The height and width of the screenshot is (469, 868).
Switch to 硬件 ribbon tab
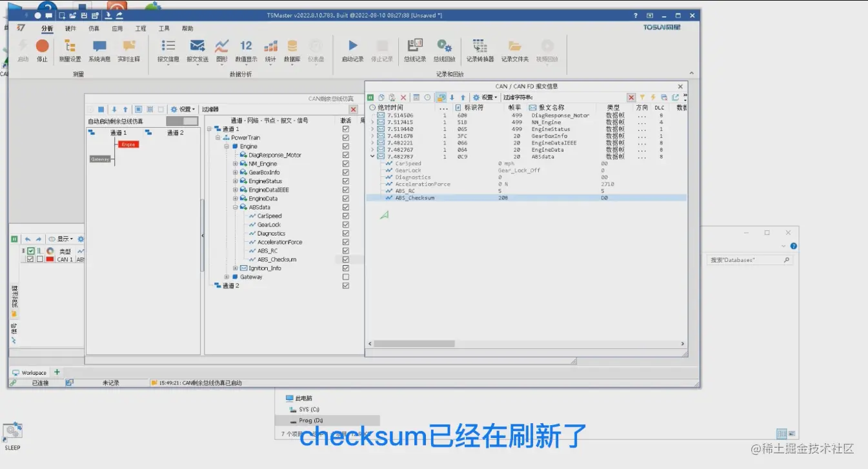[x=70, y=28]
